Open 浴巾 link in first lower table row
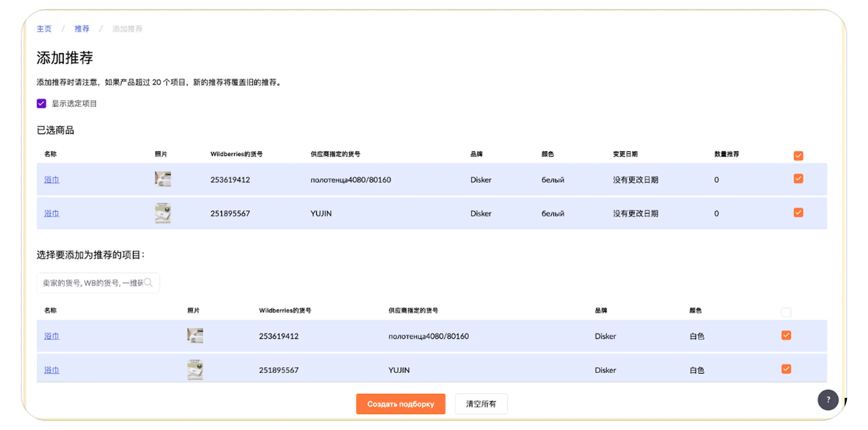This screenshot has height=430, width=868. pos(51,336)
